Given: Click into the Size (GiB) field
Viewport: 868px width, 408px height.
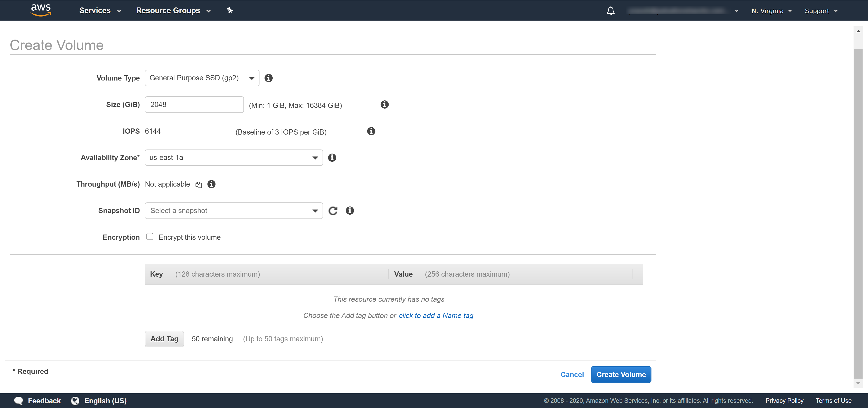Looking at the screenshot, I should [x=194, y=104].
